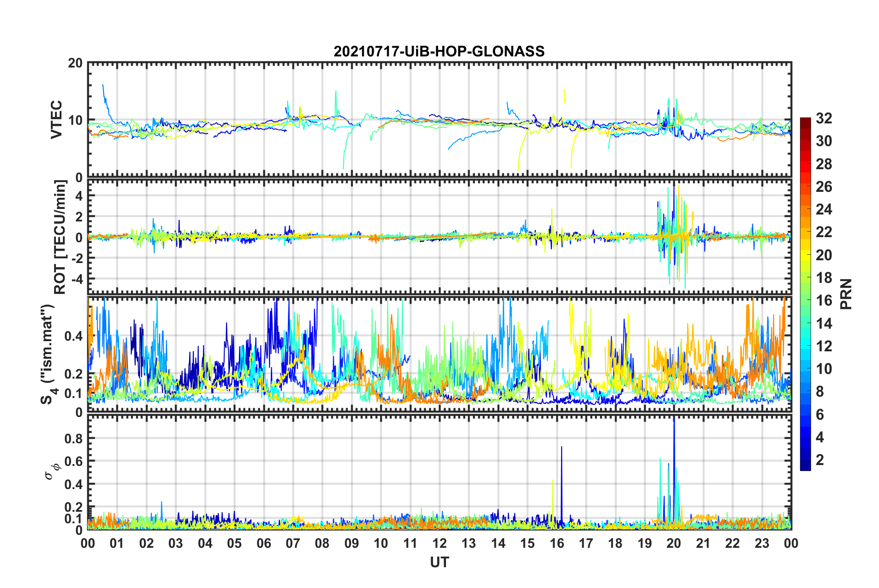Viewport: 879px width, 588px height.
Task: Click the "0.6" tick on sigma-phi axis
Action: (x=73, y=461)
